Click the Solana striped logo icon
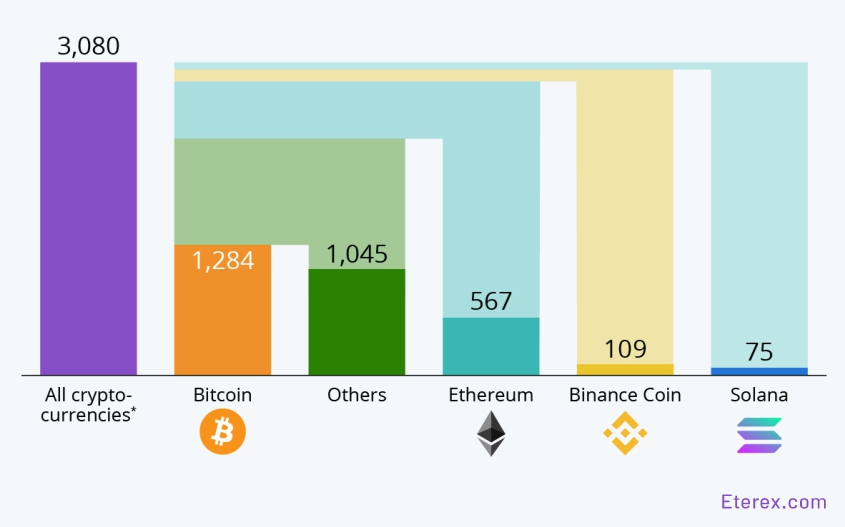Image resolution: width=845 pixels, height=527 pixels. [759, 434]
